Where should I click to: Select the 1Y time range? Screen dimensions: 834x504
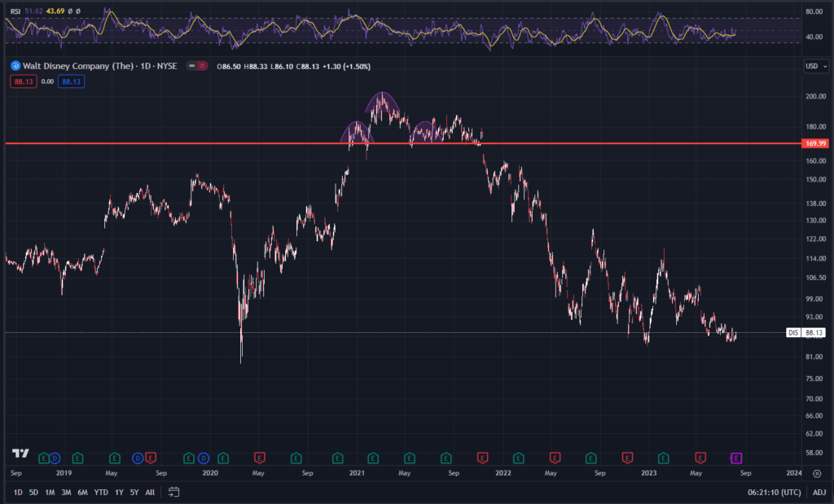pos(119,493)
